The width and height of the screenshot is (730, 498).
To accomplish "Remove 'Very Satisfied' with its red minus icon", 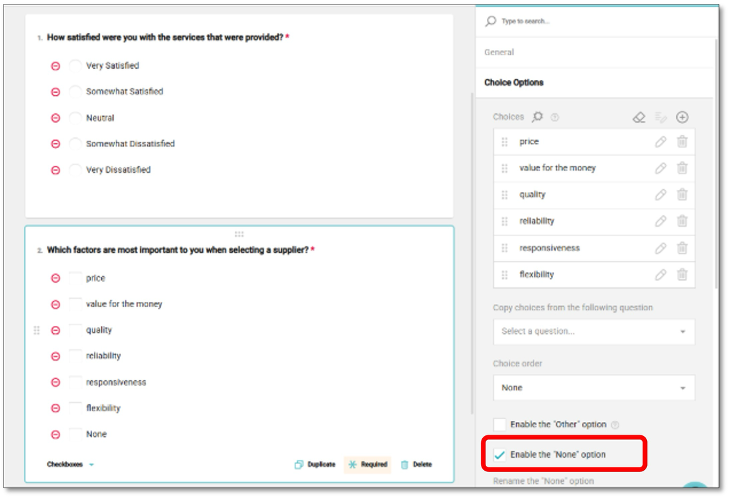I will pyautogui.click(x=56, y=66).
